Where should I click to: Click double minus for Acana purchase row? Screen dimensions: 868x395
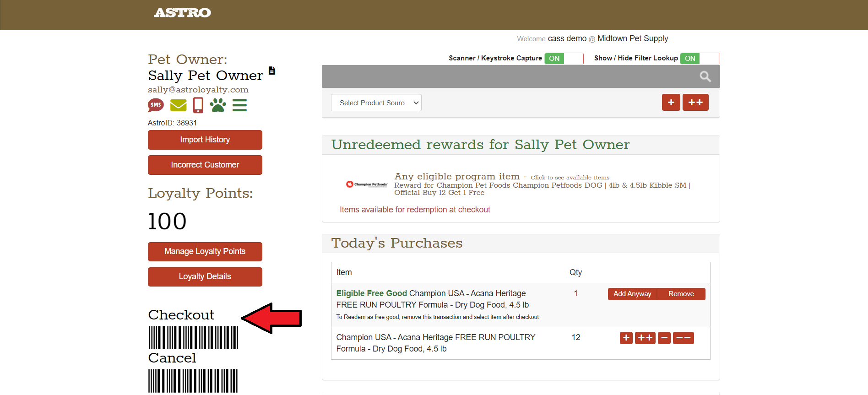(x=684, y=338)
